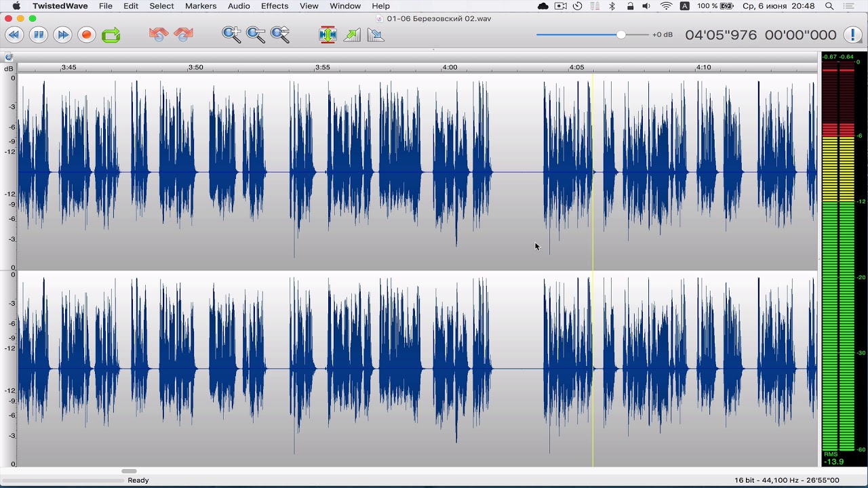Open the TwistedWave application menu
Viewport: 868px width, 488px height.
tap(60, 6)
